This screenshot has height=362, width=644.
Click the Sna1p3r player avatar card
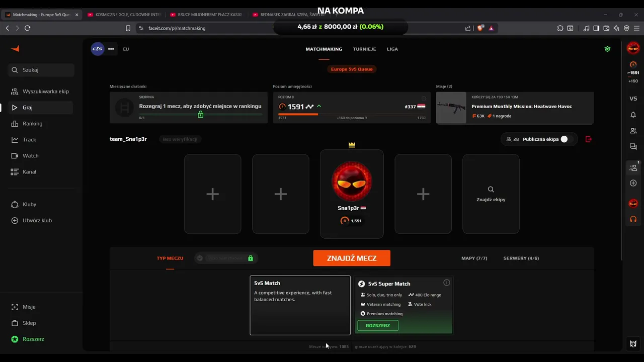(352, 194)
